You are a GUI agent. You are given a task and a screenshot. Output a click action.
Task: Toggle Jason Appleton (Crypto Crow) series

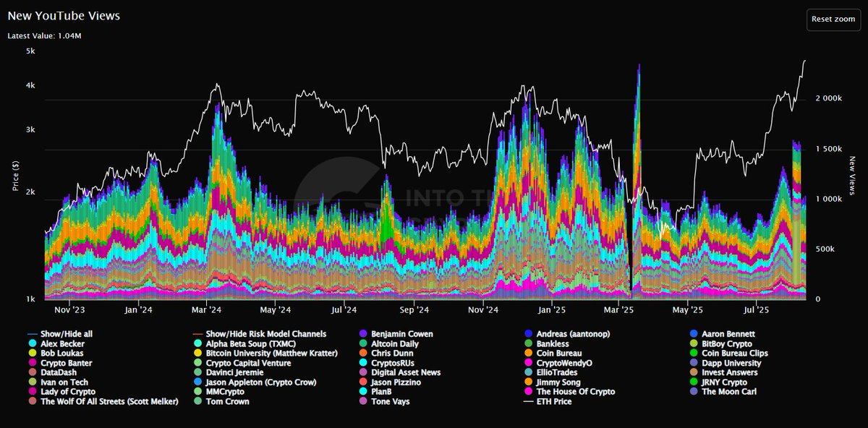255,382
